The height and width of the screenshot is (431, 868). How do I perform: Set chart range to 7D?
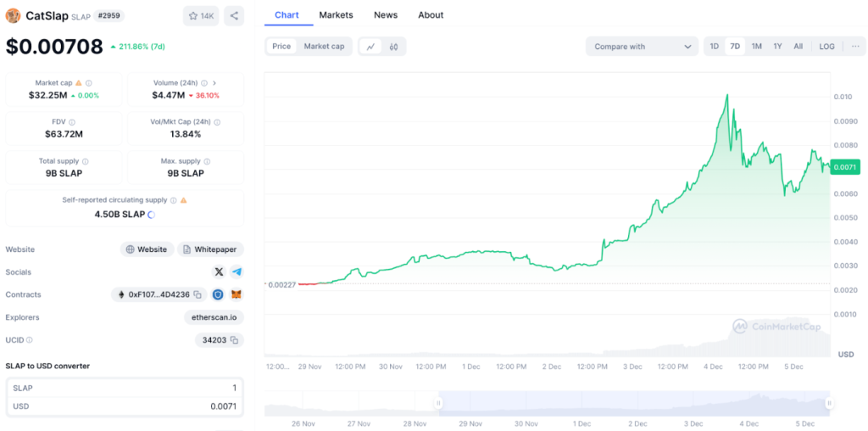pyautogui.click(x=735, y=47)
